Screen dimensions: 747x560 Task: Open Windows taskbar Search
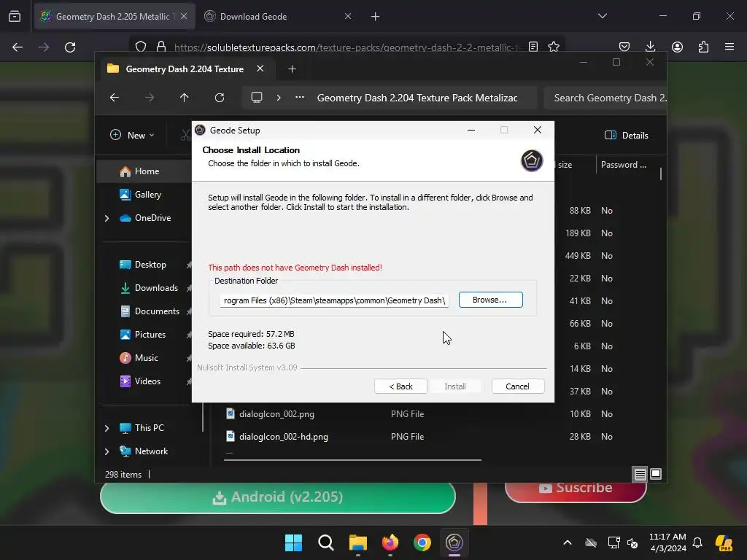(326, 542)
